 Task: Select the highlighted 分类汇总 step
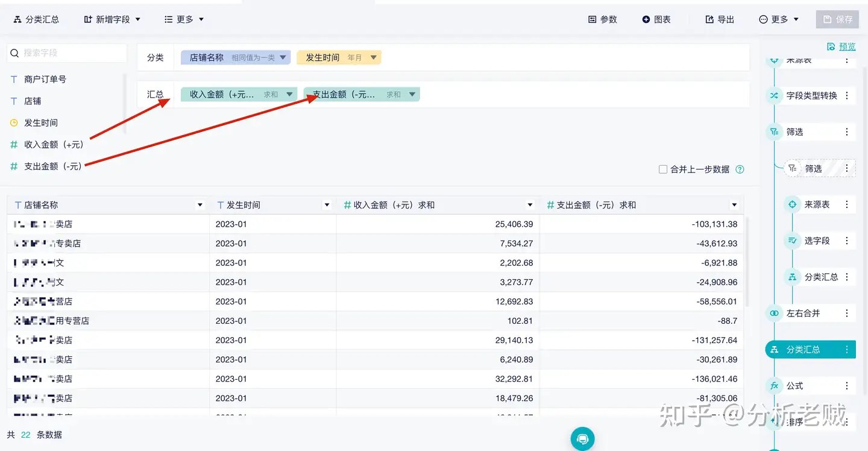[x=810, y=350]
